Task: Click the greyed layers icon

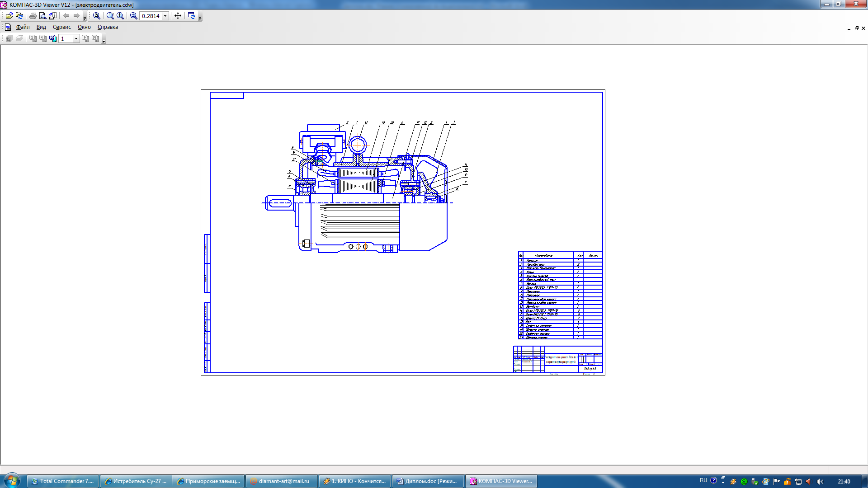Action: (x=19, y=38)
